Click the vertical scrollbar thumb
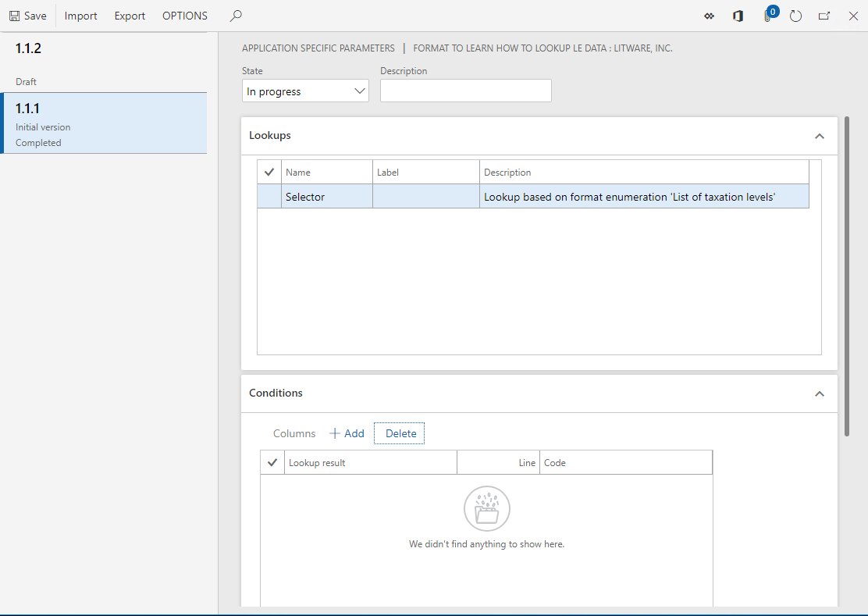Viewport: 868px width, 616px height. click(x=846, y=276)
